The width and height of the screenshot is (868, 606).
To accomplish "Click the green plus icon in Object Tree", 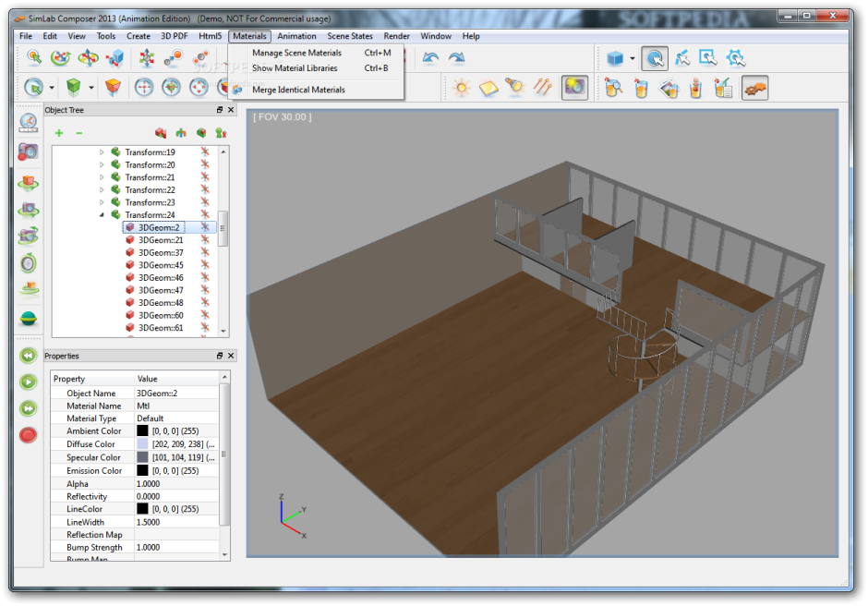I will pos(59,133).
